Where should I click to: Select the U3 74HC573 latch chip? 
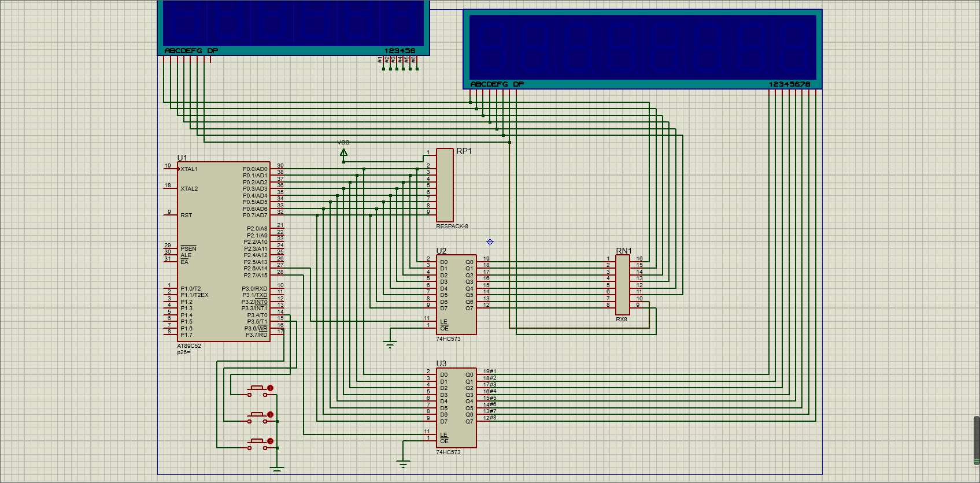(x=456, y=407)
